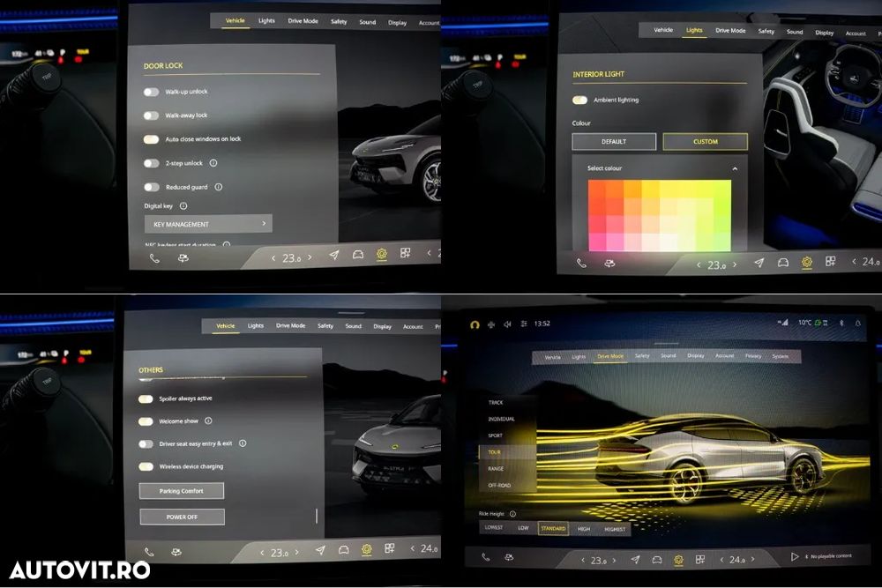Image resolution: width=882 pixels, height=588 pixels.
Task: Enable Driver seat easy entry & exit
Action: pos(146,443)
